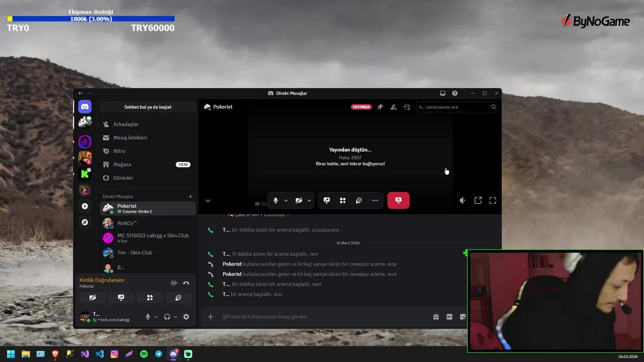Click Sohbet bul ya da başlat search
The height and width of the screenshot is (362, 644).
point(148,107)
